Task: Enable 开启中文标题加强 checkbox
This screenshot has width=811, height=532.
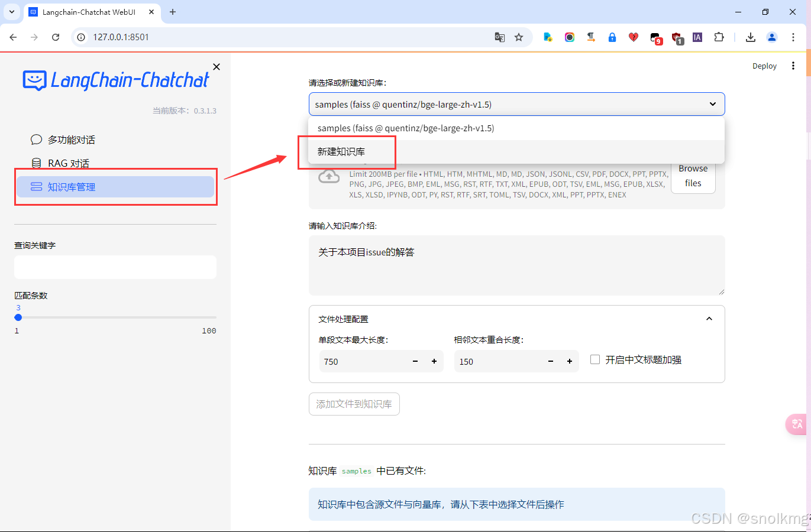Action: click(x=594, y=359)
